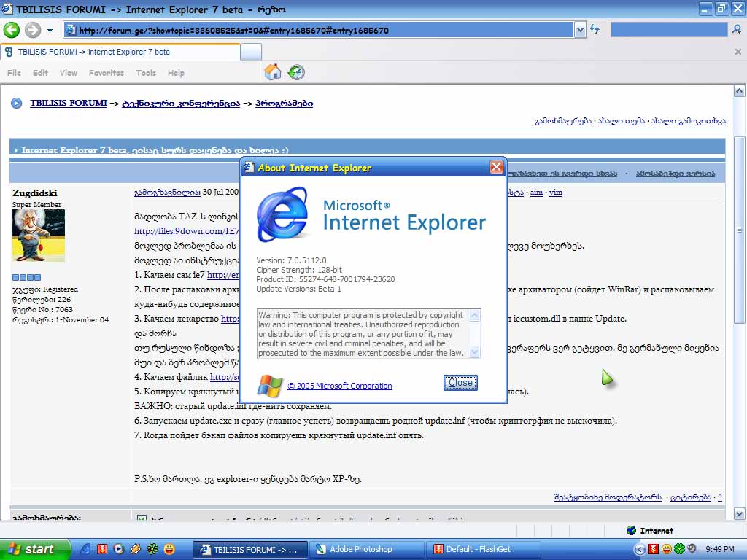Switch to Adobe Photoshop taskbar button
Screen dimensions: 747x560
click(x=366, y=550)
